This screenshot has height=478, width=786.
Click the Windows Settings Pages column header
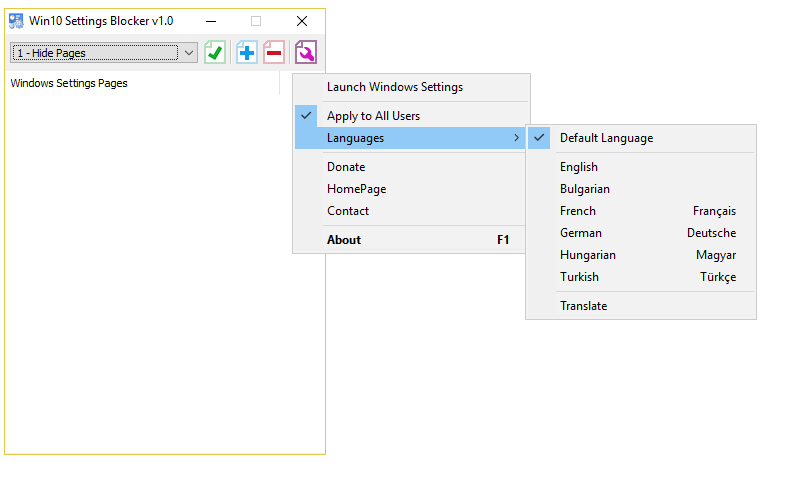coord(142,83)
